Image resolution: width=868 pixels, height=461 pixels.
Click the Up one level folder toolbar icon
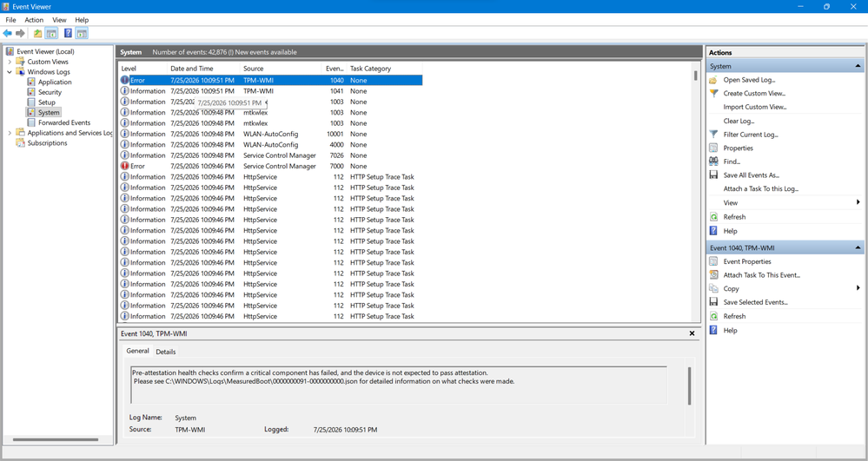click(x=37, y=34)
